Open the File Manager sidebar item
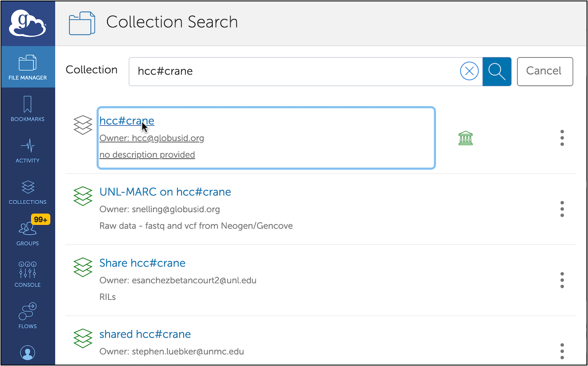 [x=28, y=67]
